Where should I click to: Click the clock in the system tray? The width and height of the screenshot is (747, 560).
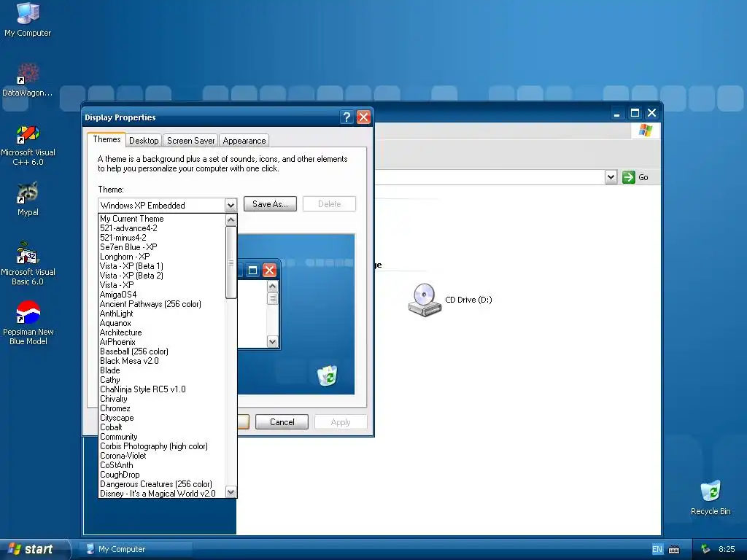(x=727, y=549)
